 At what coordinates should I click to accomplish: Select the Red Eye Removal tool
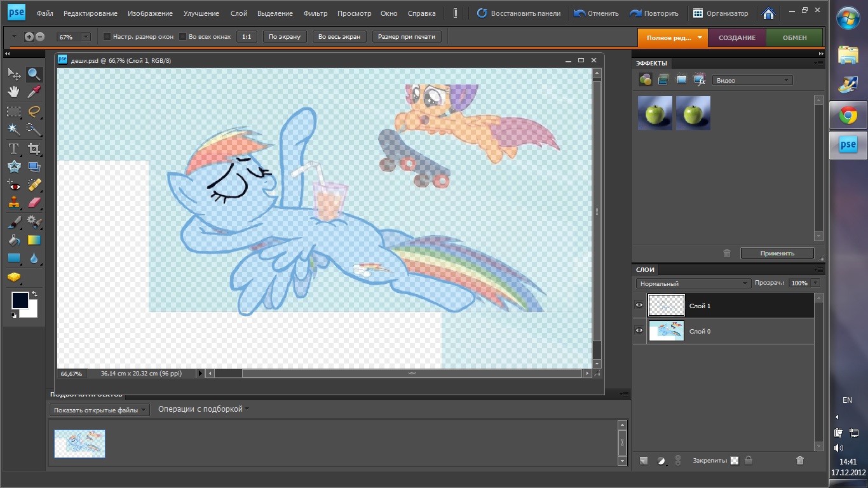click(x=13, y=186)
